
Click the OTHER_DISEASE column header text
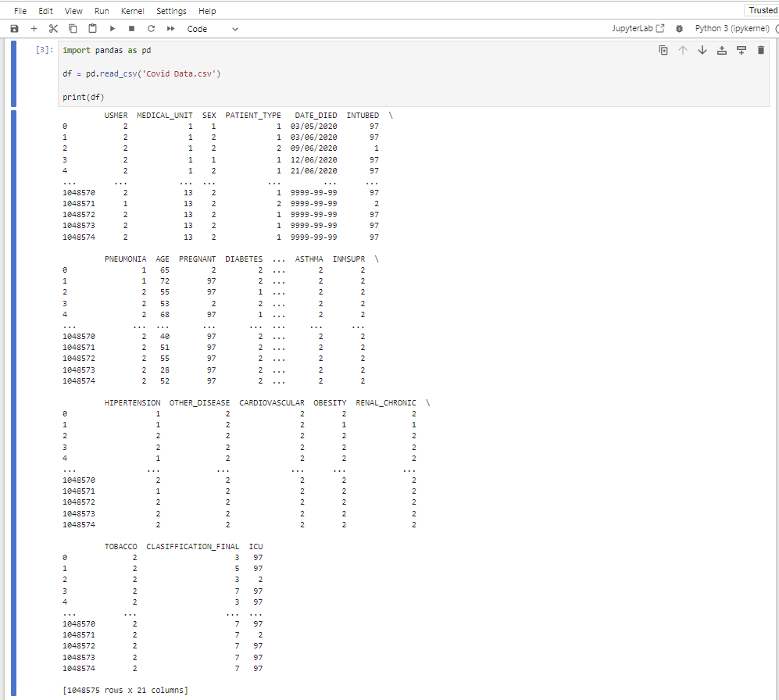point(200,403)
